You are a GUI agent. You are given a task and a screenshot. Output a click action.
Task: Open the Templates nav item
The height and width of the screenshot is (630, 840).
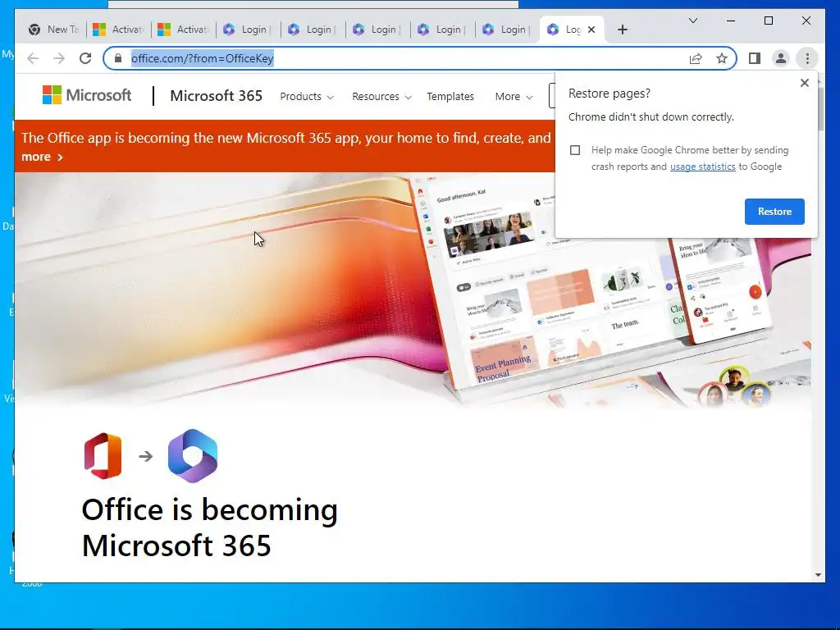(450, 97)
